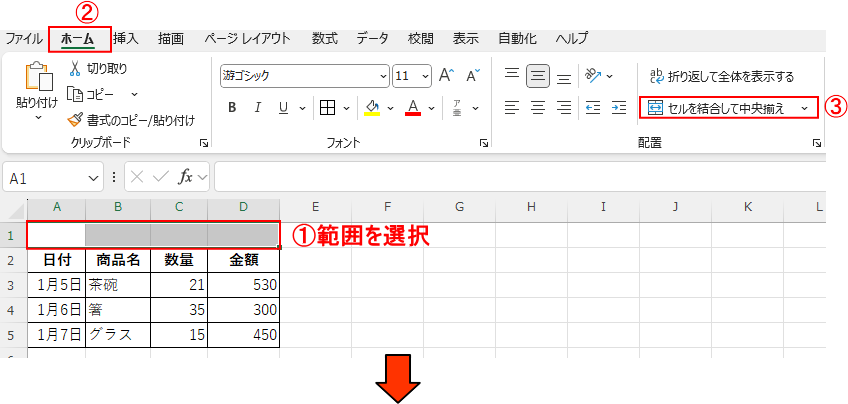Click inside the formula bar field
The image size is (848, 404).
[x=520, y=177]
